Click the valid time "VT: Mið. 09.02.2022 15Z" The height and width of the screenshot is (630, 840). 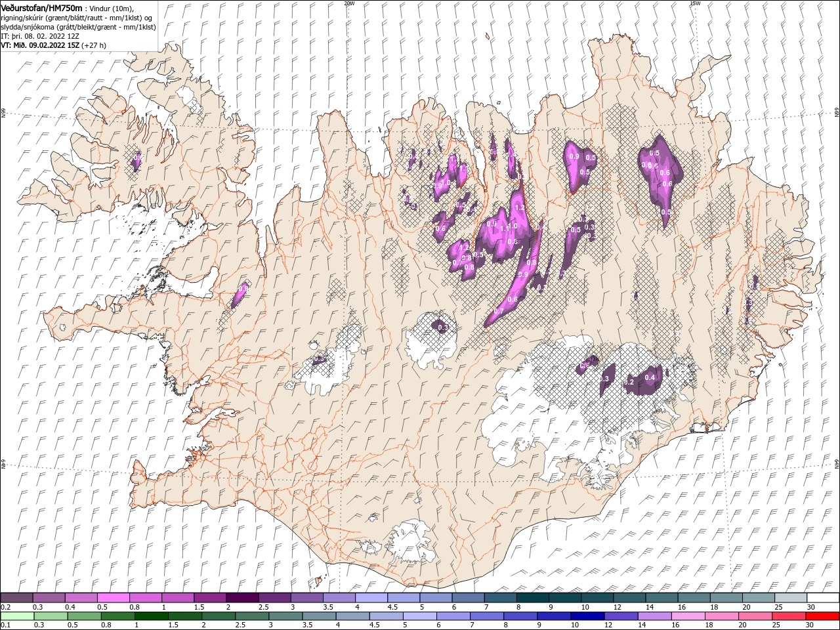tap(40, 45)
